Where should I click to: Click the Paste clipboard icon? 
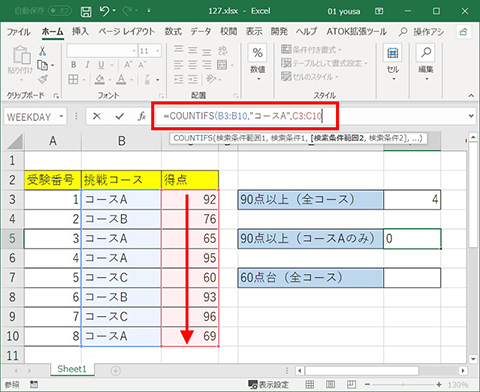(x=21, y=55)
